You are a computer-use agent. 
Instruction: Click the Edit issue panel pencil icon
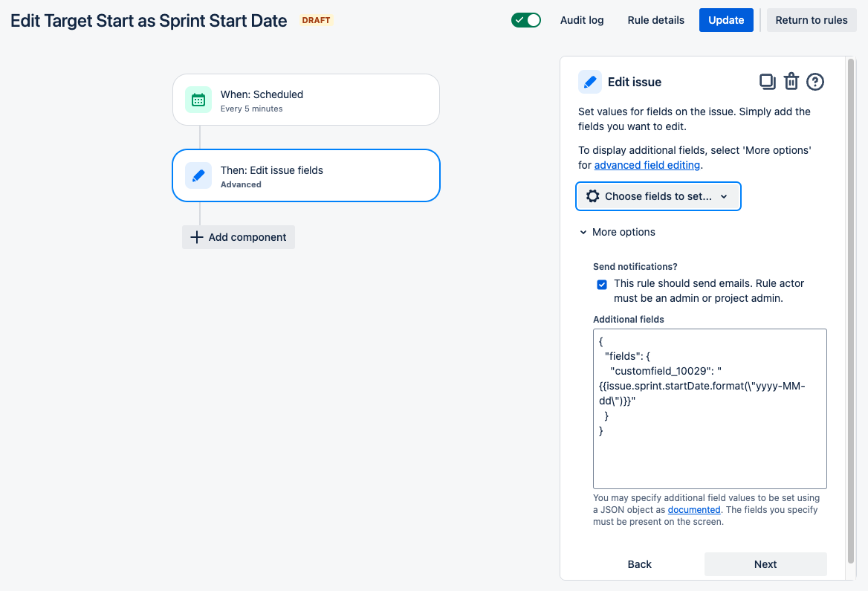[x=590, y=82]
